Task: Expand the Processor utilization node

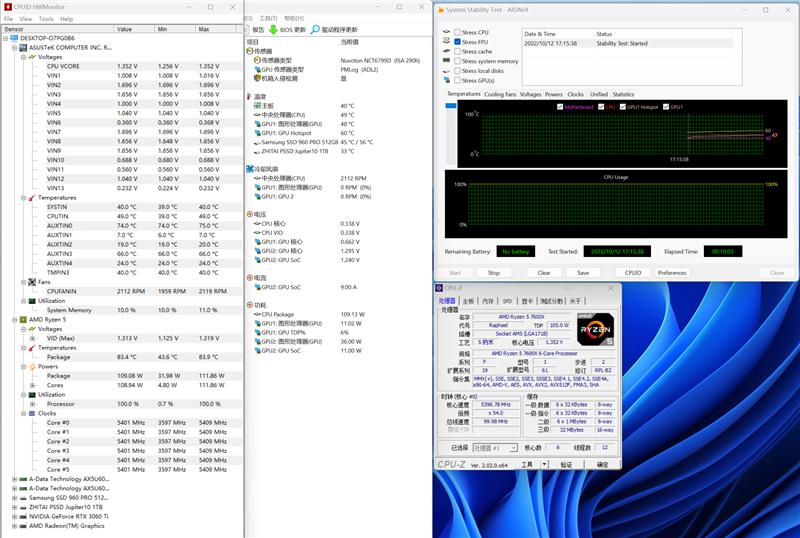Action: [33, 404]
